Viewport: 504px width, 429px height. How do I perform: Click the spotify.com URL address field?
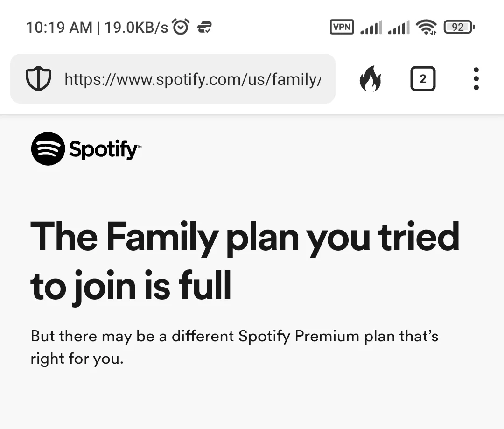[x=173, y=79]
